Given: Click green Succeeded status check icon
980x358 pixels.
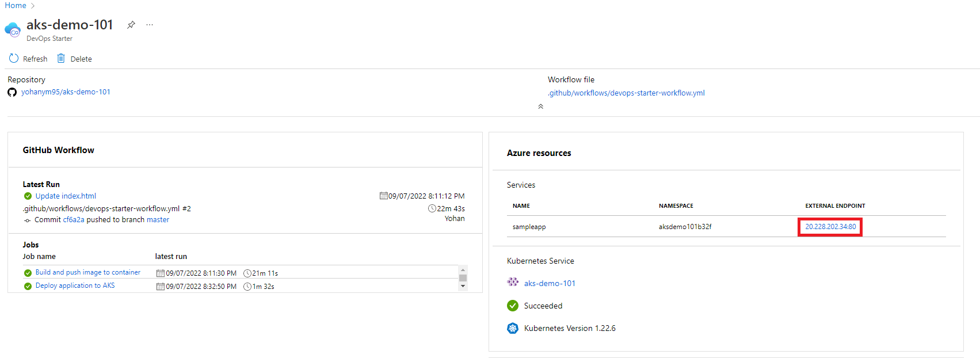Looking at the screenshot, I should (512, 306).
